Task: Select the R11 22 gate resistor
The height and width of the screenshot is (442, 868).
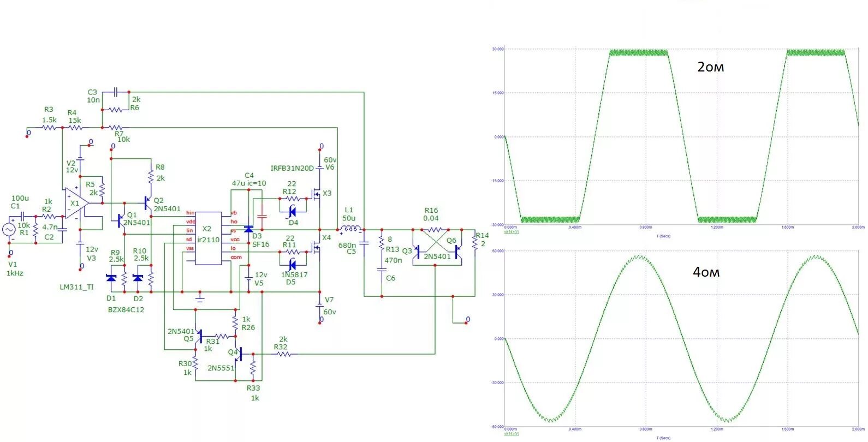Action: click(292, 252)
